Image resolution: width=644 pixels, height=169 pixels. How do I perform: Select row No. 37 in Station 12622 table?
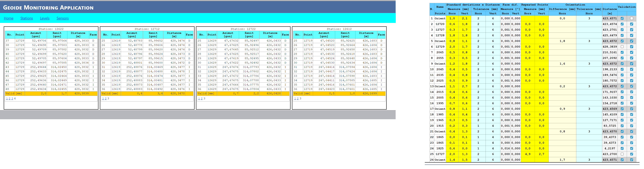(51, 41)
